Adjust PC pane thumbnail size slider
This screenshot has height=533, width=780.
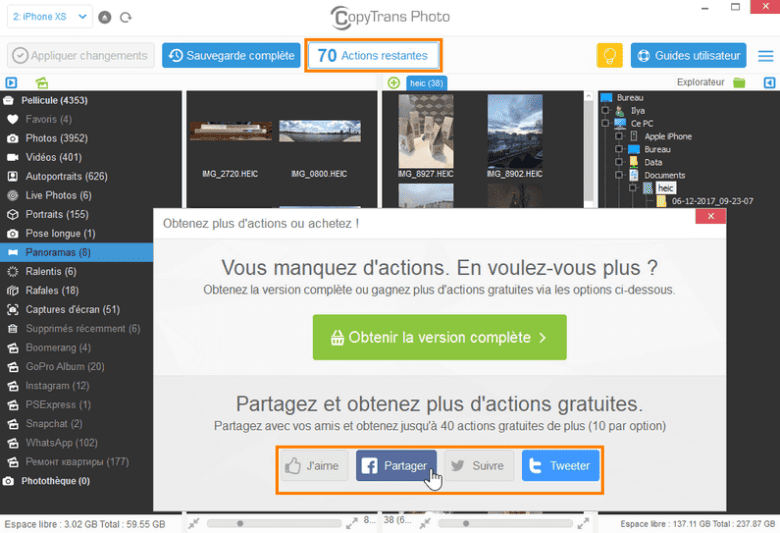[505, 523]
